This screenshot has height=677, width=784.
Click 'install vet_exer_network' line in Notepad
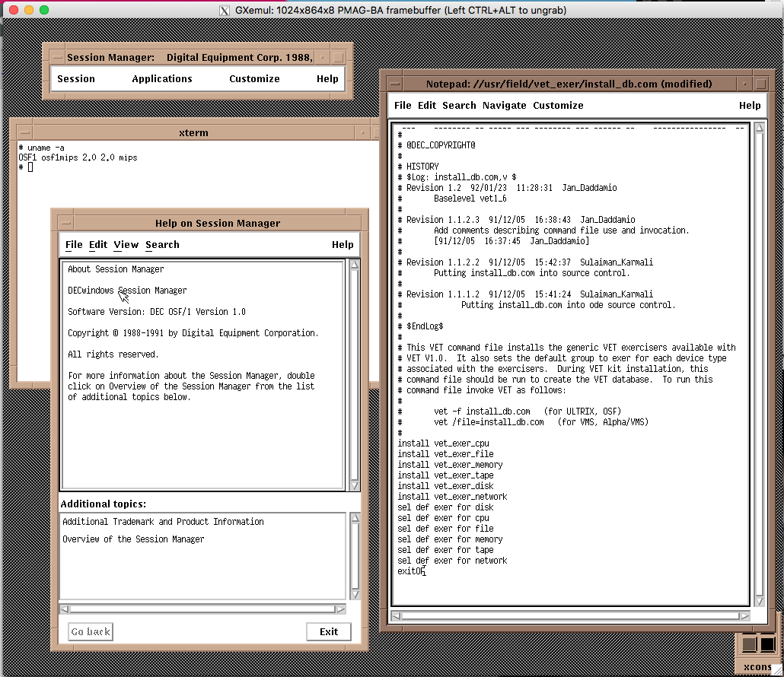(452, 497)
